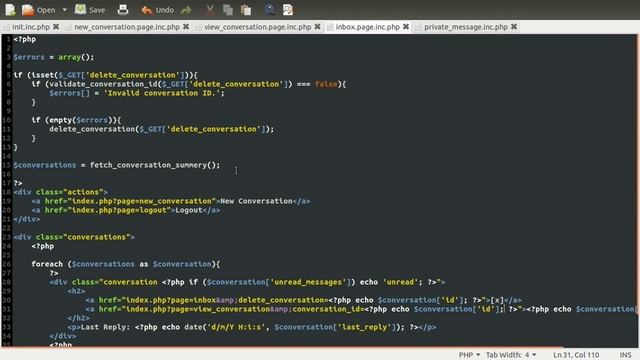Click the [x] link text on line 30
This screenshot has width=640, height=360.
click(497, 300)
